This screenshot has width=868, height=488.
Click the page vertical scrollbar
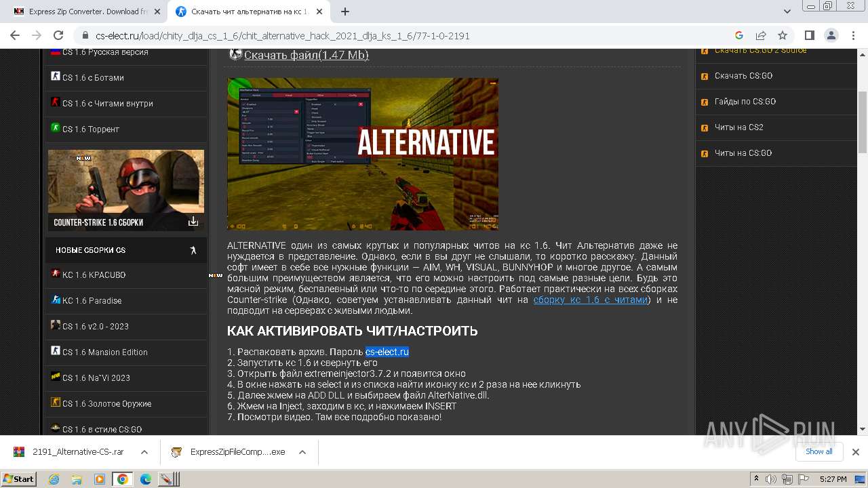pyautogui.click(x=863, y=122)
